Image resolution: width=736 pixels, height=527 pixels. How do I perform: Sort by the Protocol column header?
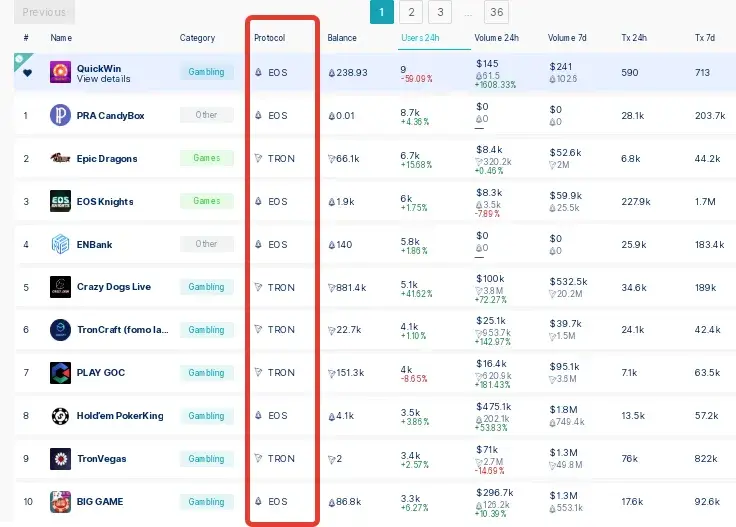pyautogui.click(x=269, y=38)
